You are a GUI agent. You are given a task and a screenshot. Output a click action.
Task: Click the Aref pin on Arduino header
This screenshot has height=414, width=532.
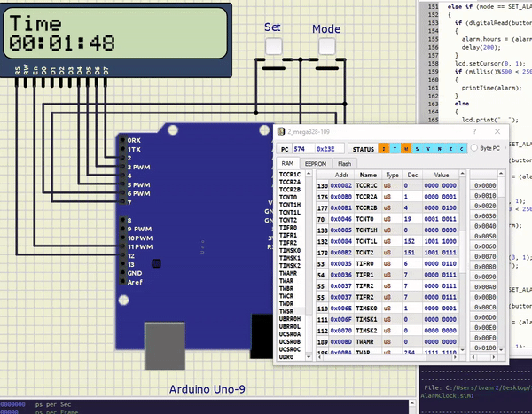[x=123, y=282]
